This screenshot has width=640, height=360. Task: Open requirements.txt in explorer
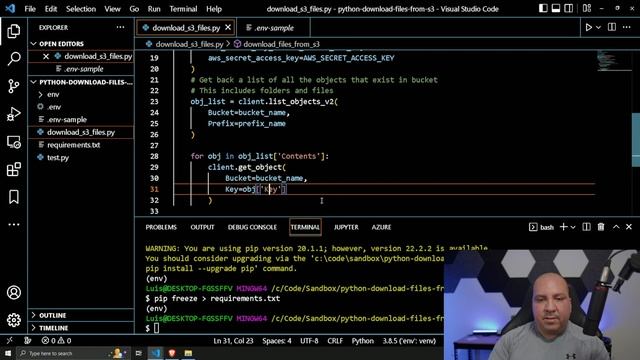(x=81, y=145)
